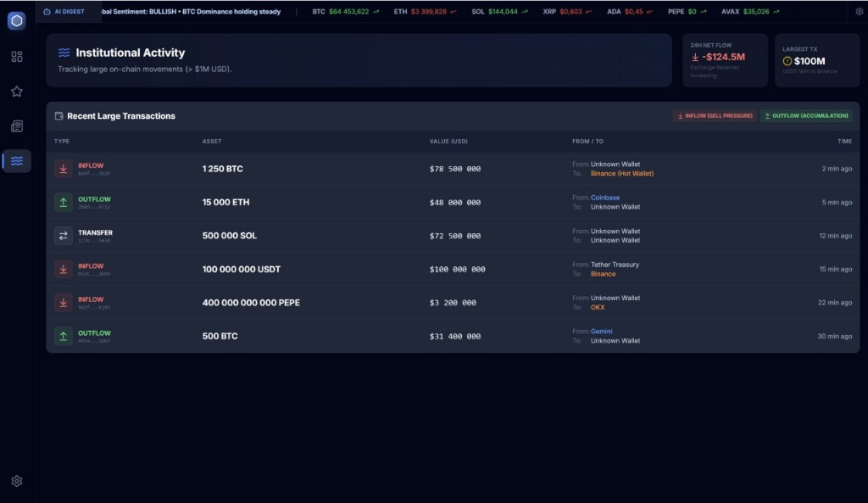Screen dimensions: 868x503
Task: Open the Binance (Hot Wallet) recipient link
Action: click(622, 174)
